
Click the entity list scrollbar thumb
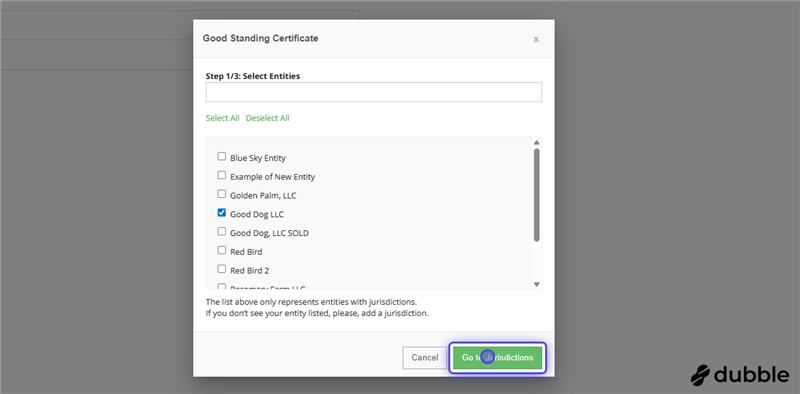(x=536, y=194)
